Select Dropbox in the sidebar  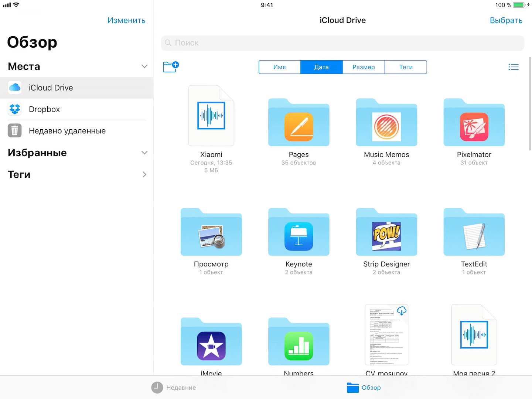(x=76, y=109)
